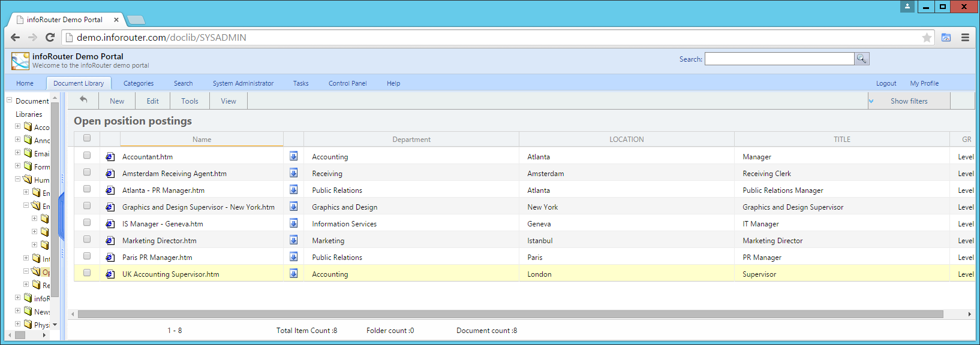Open the Tools toolbar menu
Viewport: 980px width, 345px height.
(x=190, y=101)
